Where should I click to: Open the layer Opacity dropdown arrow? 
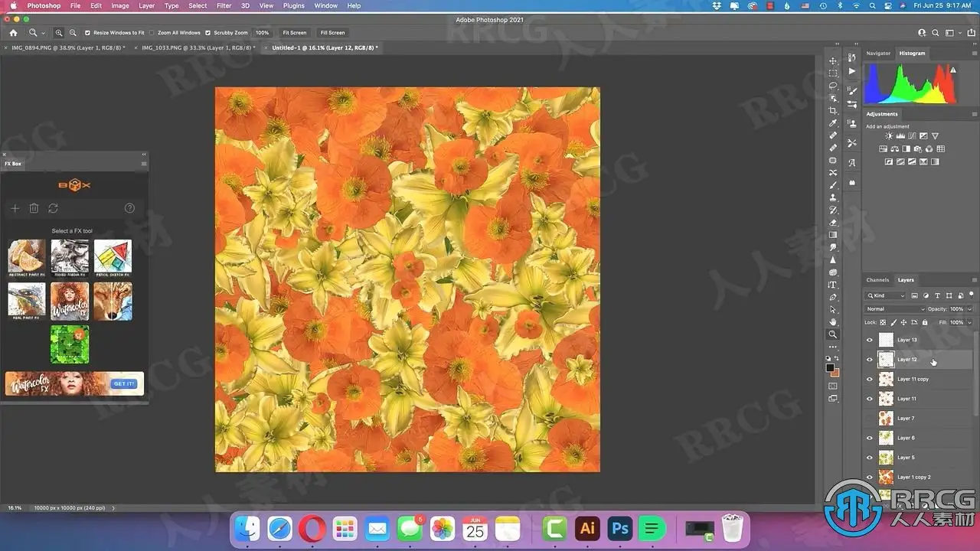(969, 309)
